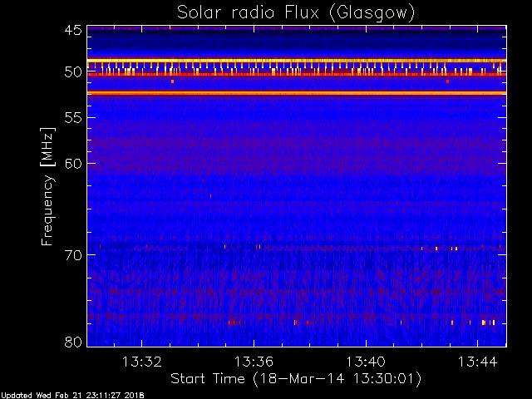
Task: Click the 13:40 time tick label
Action: 366,362
